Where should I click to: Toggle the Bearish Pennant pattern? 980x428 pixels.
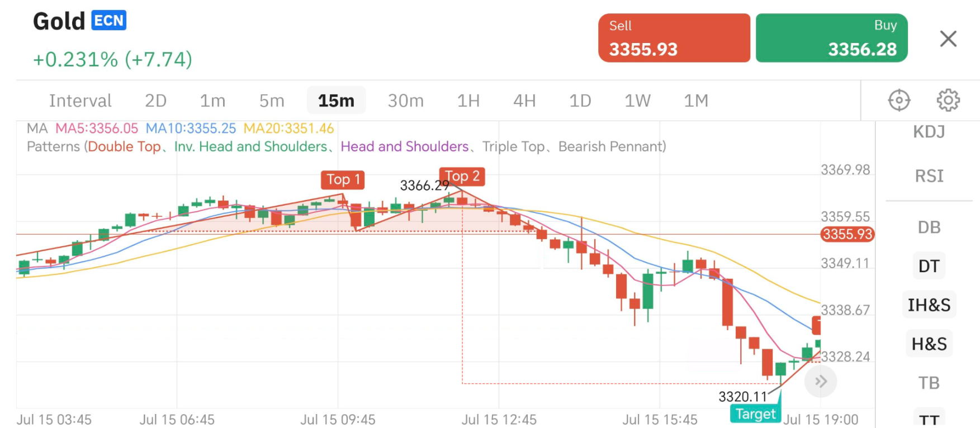point(610,146)
